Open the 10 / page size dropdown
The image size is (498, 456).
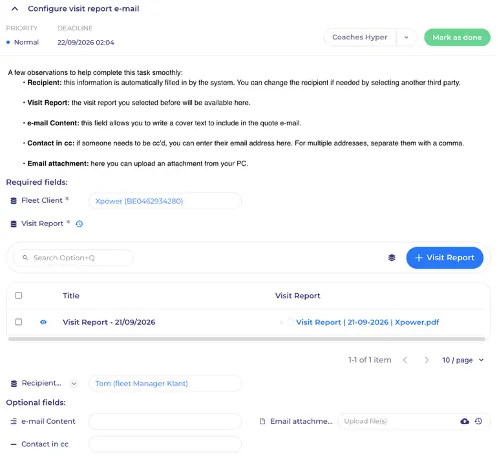pos(463,360)
